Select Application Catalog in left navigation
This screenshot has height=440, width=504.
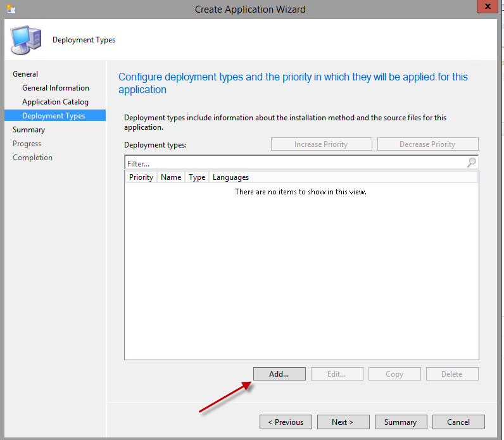click(55, 102)
